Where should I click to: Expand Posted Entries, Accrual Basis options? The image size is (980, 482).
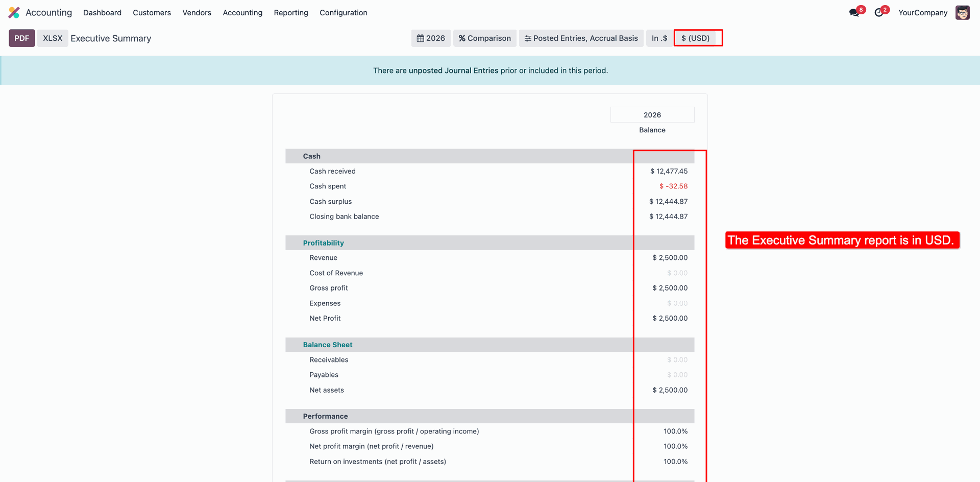click(x=581, y=38)
